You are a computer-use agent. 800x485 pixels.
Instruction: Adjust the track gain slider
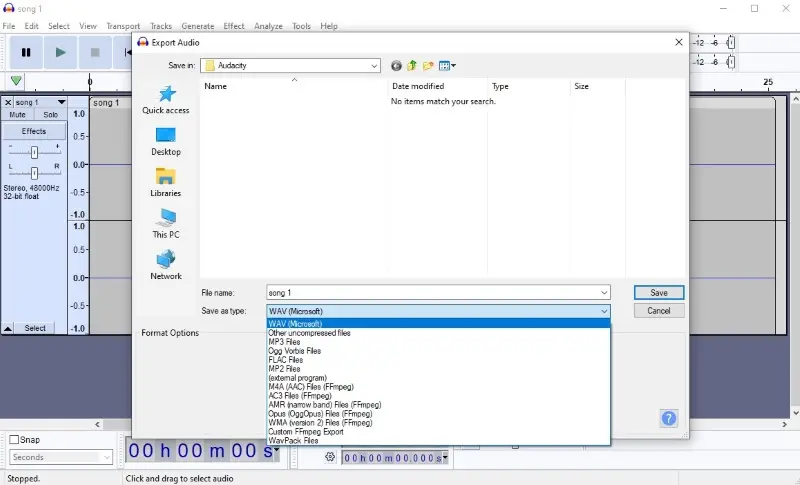34,152
